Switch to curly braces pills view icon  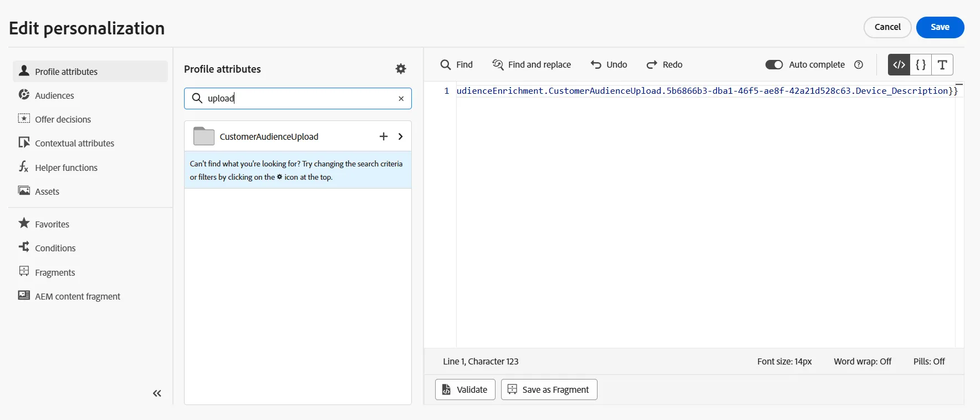(x=921, y=65)
